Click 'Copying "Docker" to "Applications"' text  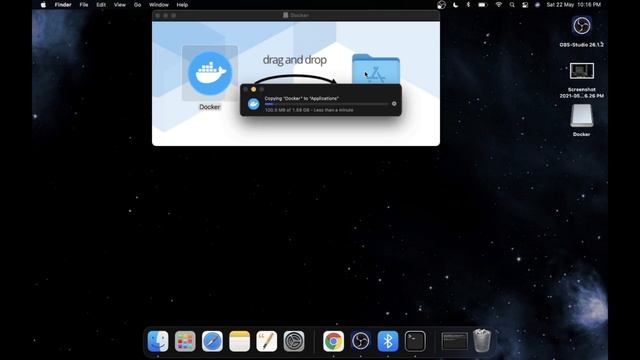pos(301,98)
